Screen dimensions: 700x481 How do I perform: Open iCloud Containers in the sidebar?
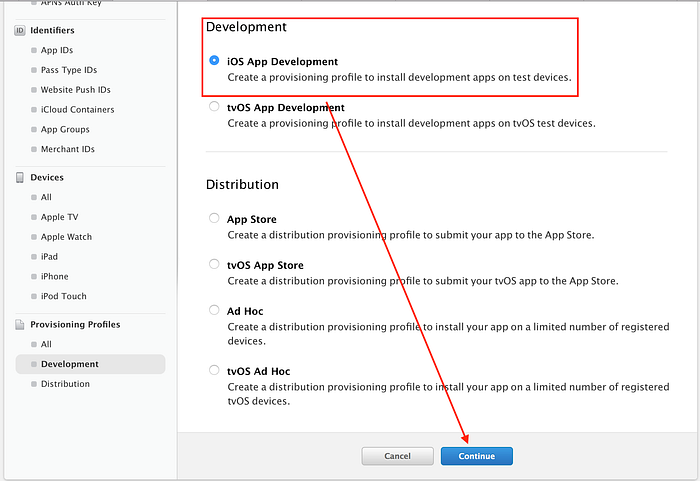(x=77, y=109)
